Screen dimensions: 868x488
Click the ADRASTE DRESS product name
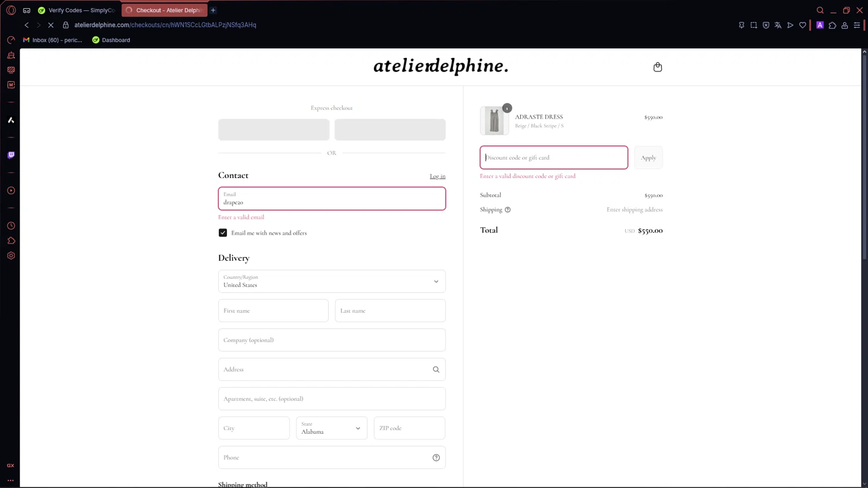[x=539, y=117]
